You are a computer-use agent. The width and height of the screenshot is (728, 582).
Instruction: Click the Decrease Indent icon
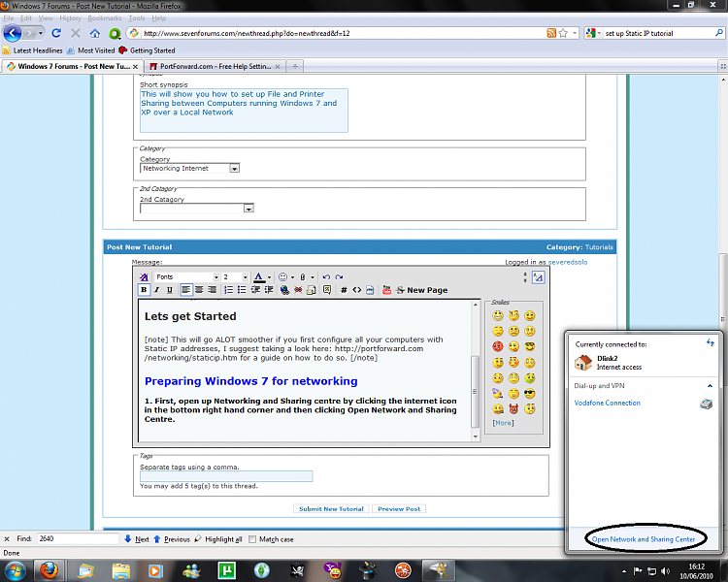click(x=255, y=290)
